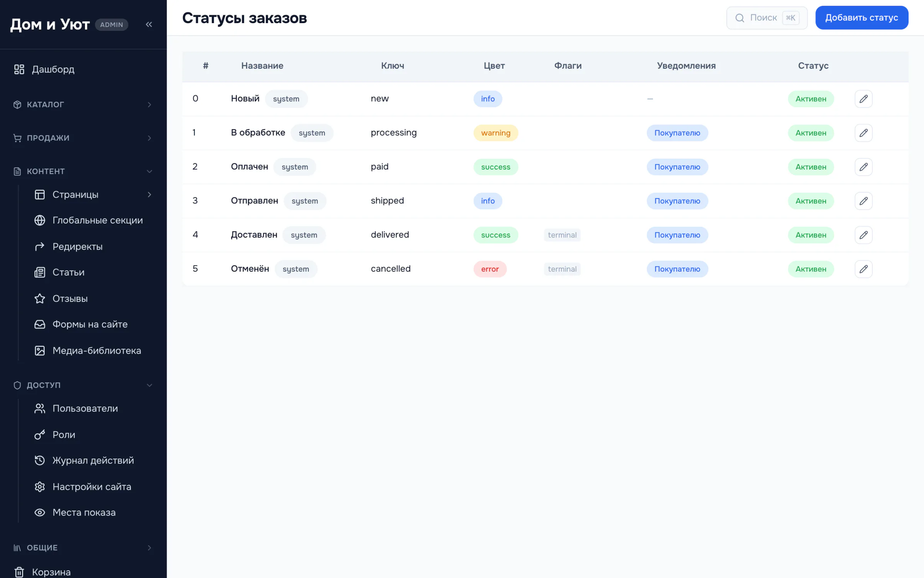Click the Настройки сайта gear icon
This screenshot has width=924, height=578.
pos(40,487)
